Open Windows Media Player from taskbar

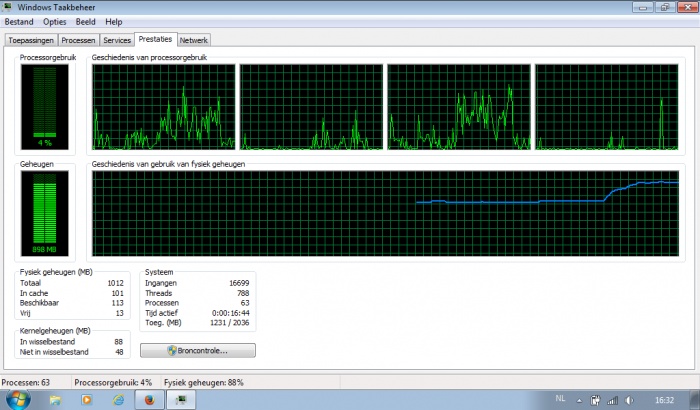coord(87,400)
